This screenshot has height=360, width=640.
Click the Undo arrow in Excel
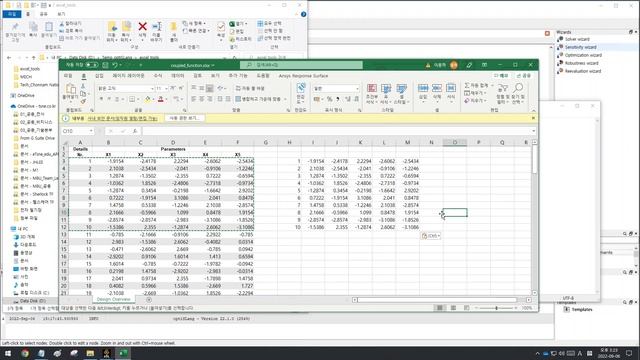(x=115, y=65)
